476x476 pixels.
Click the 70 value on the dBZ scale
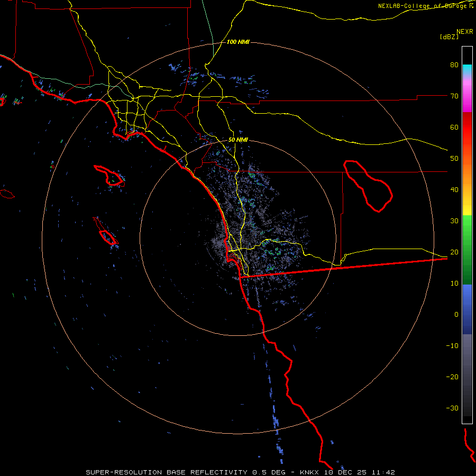click(454, 96)
